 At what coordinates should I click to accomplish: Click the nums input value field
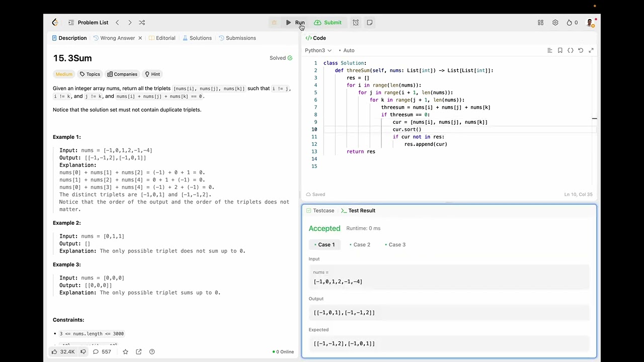point(449,278)
